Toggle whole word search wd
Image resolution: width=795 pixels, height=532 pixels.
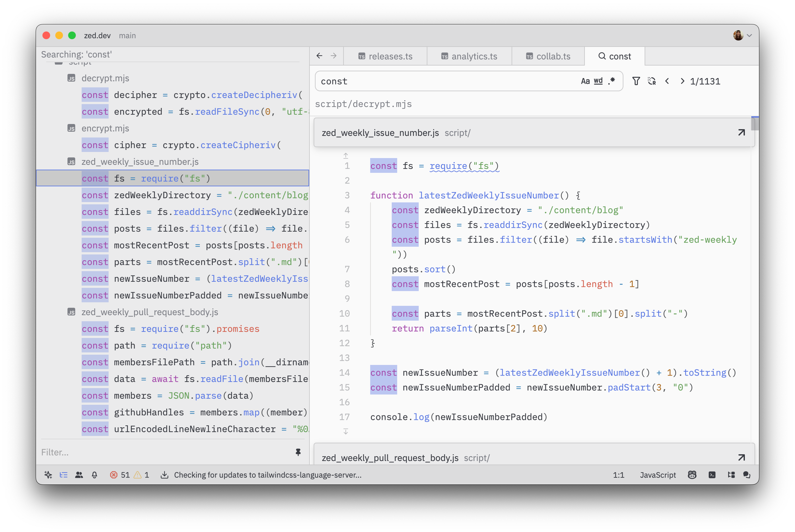(x=598, y=81)
